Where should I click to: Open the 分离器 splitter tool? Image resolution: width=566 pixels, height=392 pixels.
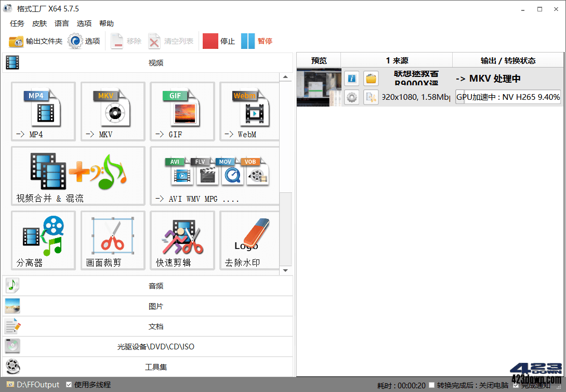coord(43,240)
